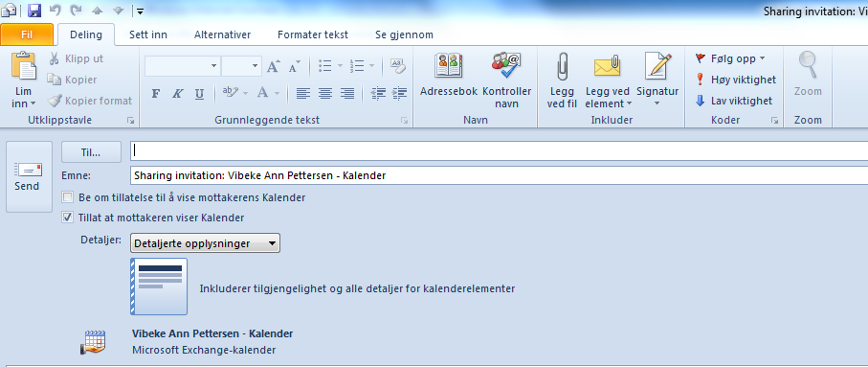Click the Save floppy disk icon
The width and height of the screenshot is (868, 367).
coord(34,10)
